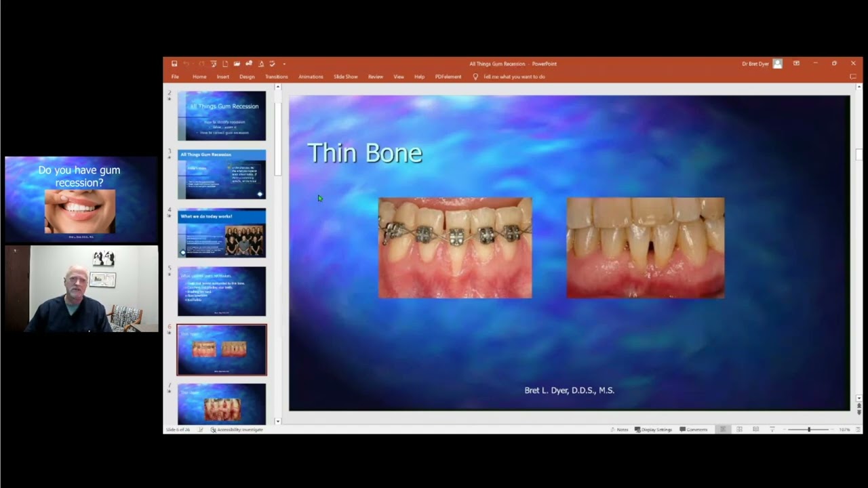Open the Insert ribbon tab
Screen dimensions: 868x488
click(x=223, y=77)
